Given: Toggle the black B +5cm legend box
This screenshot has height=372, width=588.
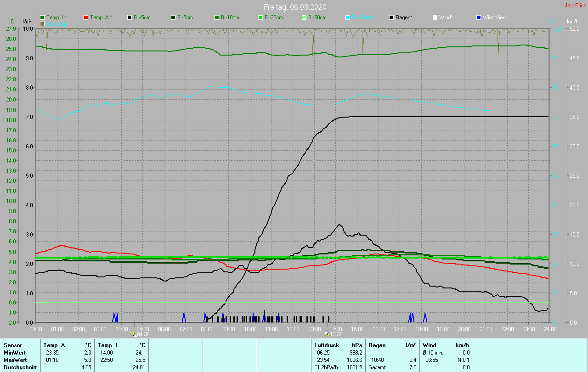Looking at the screenshot, I should [x=130, y=17].
